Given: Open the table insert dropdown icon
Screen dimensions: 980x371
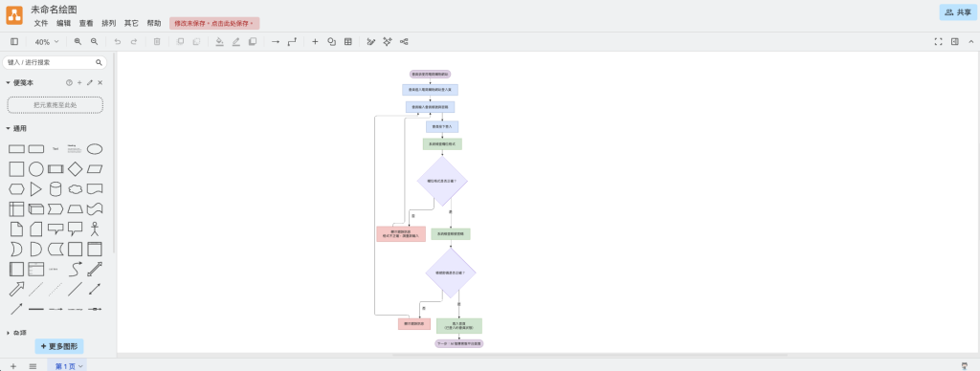Looking at the screenshot, I should [x=348, y=42].
